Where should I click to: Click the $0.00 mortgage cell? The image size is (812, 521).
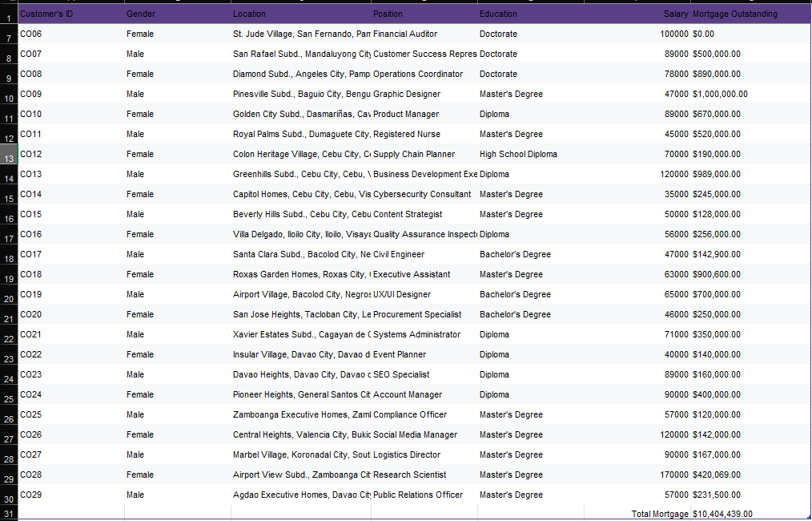pos(750,34)
